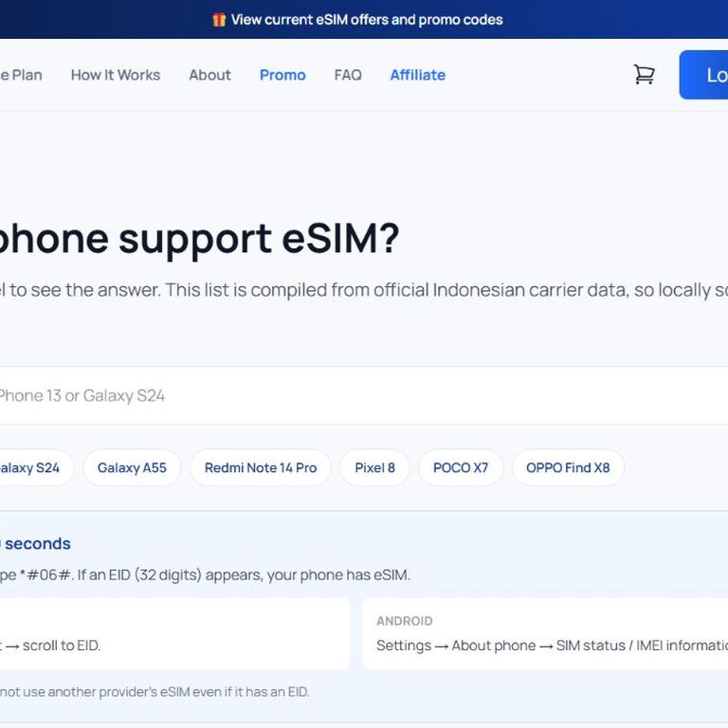Open the About menu item

(209, 75)
